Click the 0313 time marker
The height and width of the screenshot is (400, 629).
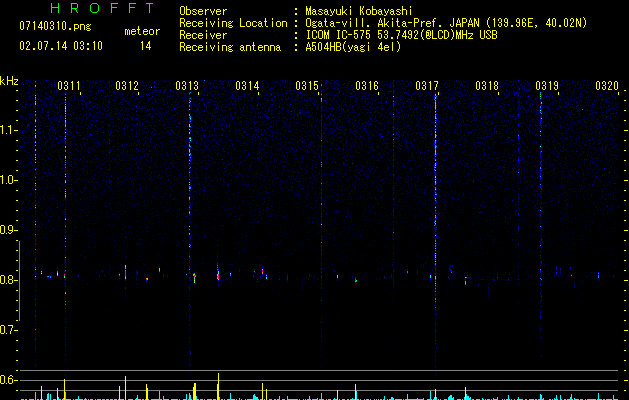(x=187, y=86)
